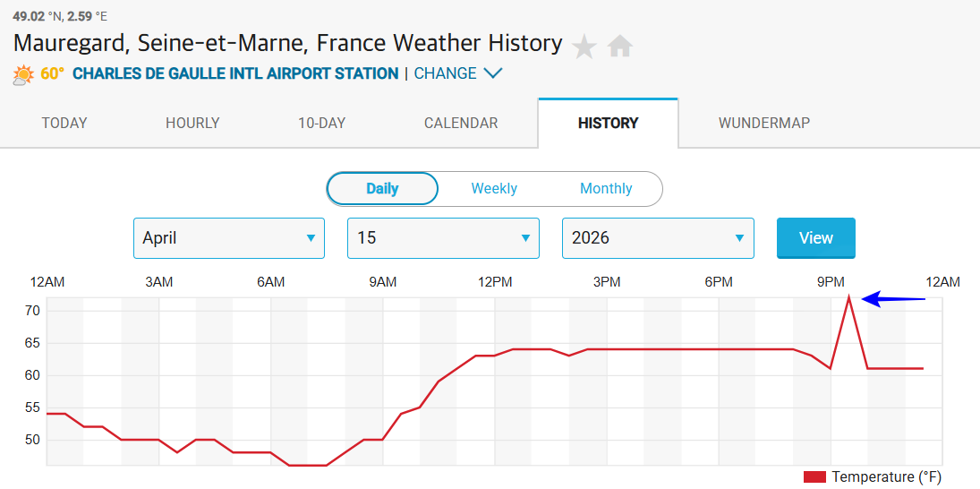
Task: Click the temperature spike peak on the chart
Action: tap(848, 297)
